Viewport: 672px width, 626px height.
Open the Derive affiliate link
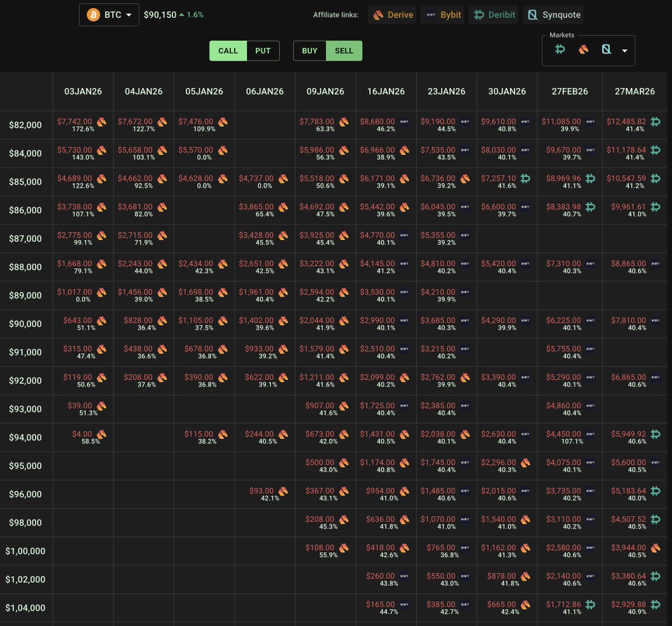[x=392, y=15]
